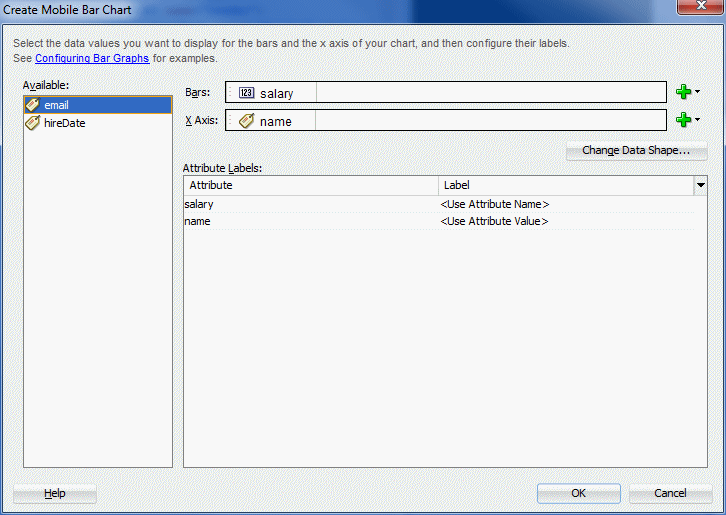Close the dialog with the X button
Screen dimensions: 726x515
pos(701,6)
